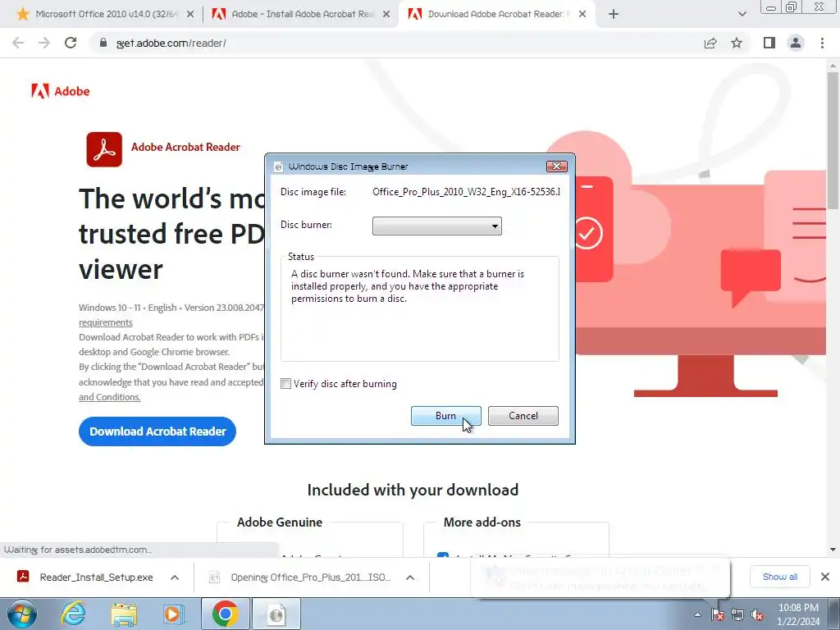Open a new tab with the plus icon
The height and width of the screenshot is (630, 840).
click(x=614, y=15)
